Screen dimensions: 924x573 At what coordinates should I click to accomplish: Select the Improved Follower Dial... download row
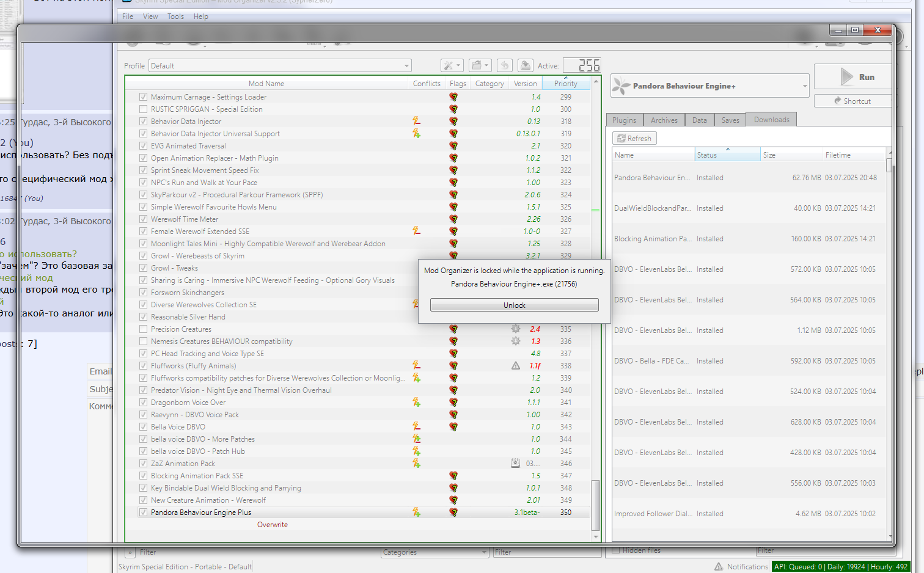point(749,514)
